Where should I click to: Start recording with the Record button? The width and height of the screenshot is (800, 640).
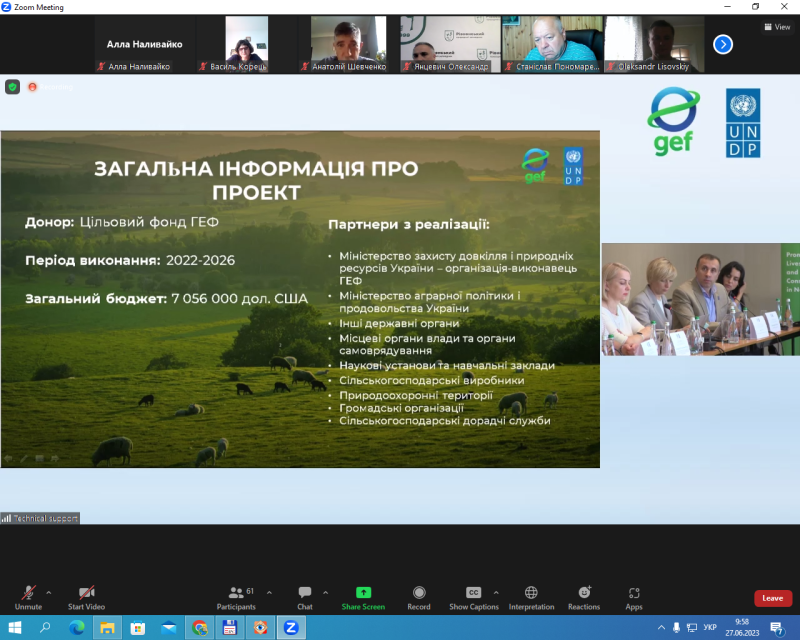click(419, 597)
